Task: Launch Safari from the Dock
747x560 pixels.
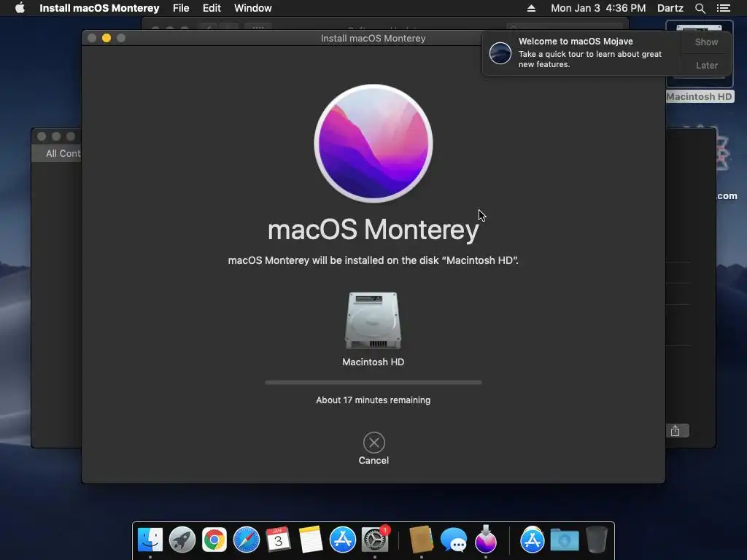Action: click(x=247, y=540)
